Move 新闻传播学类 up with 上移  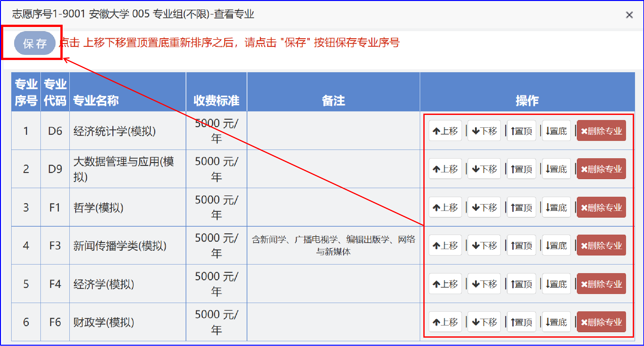click(x=445, y=246)
